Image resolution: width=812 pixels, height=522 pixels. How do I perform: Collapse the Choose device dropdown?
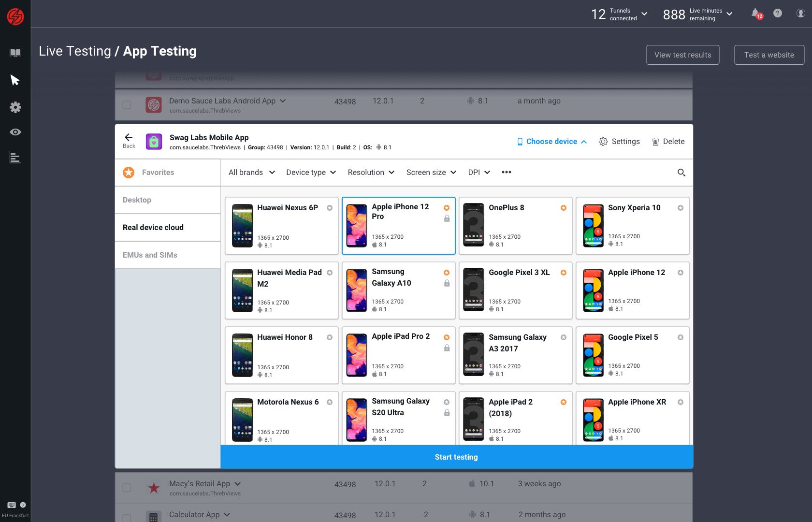click(x=552, y=142)
